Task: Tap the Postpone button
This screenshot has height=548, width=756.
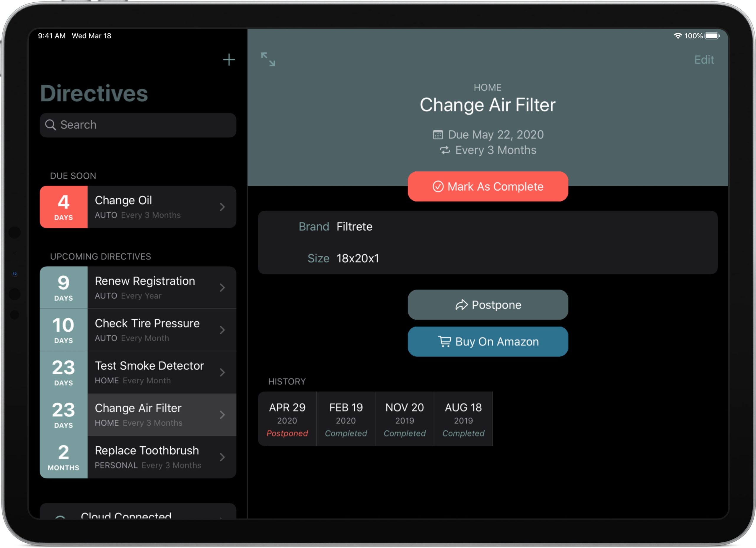Action: (x=488, y=304)
